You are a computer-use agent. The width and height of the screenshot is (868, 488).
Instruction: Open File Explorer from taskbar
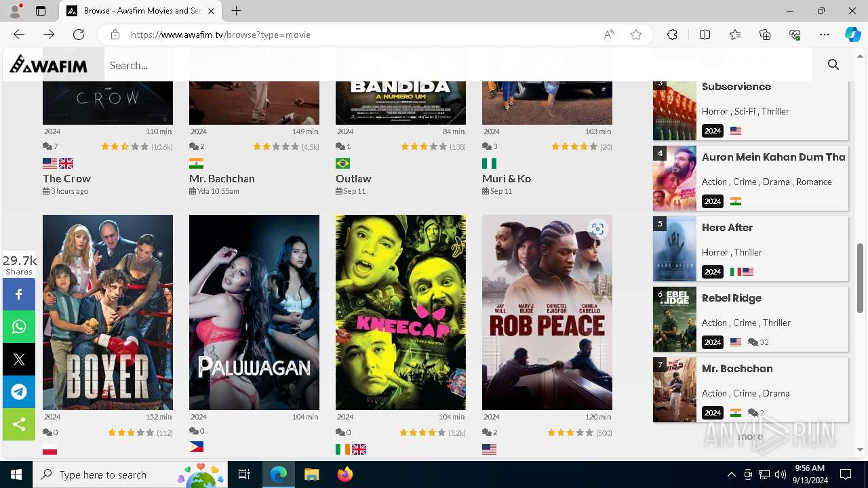pos(311,474)
